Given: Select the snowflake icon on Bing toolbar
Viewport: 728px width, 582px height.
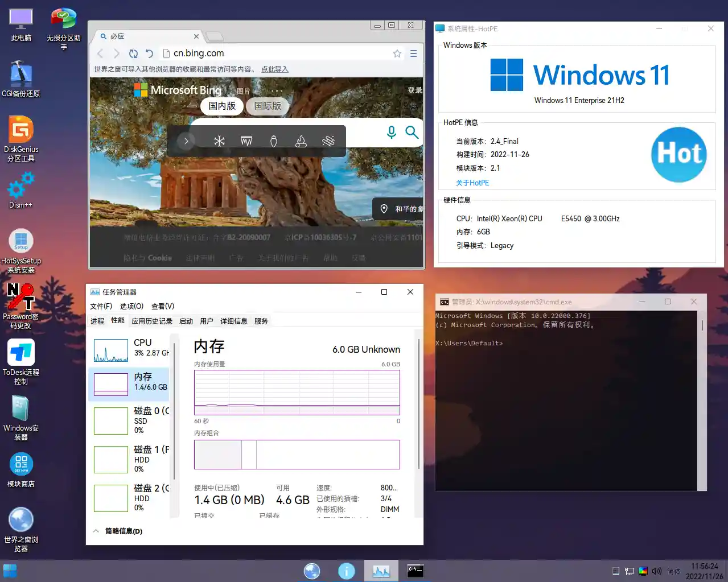Looking at the screenshot, I should [219, 141].
